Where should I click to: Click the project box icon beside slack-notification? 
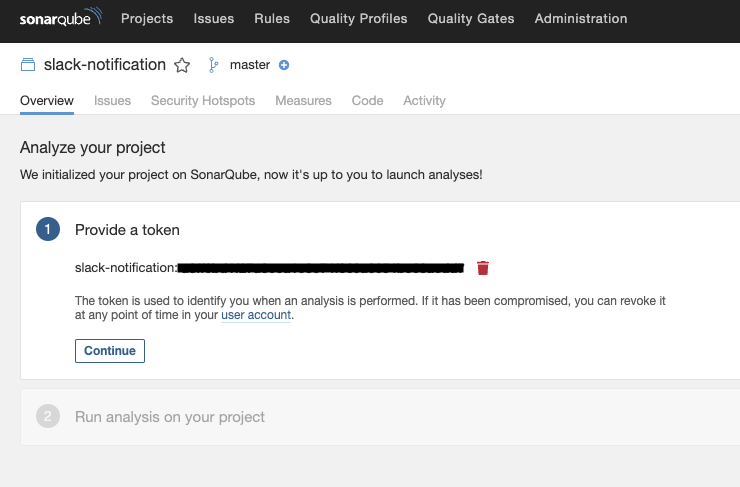click(28, 65)
